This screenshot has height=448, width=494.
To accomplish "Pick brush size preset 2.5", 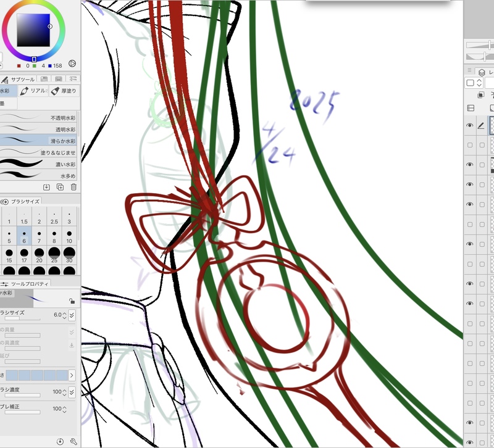I will point(54,218).
